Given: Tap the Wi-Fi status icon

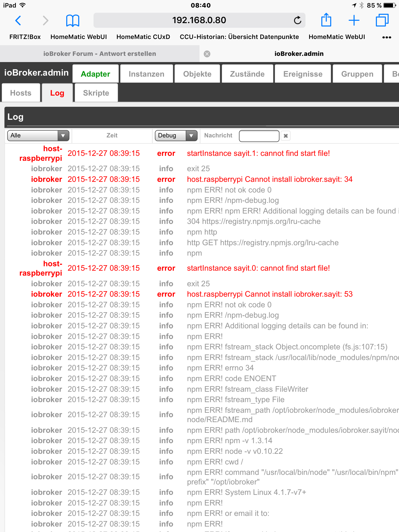Looking at the screenshot, I should [23, 5].
